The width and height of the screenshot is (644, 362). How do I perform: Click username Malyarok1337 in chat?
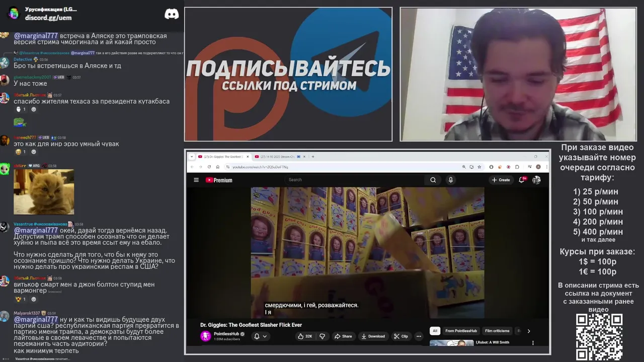[27, 313]
